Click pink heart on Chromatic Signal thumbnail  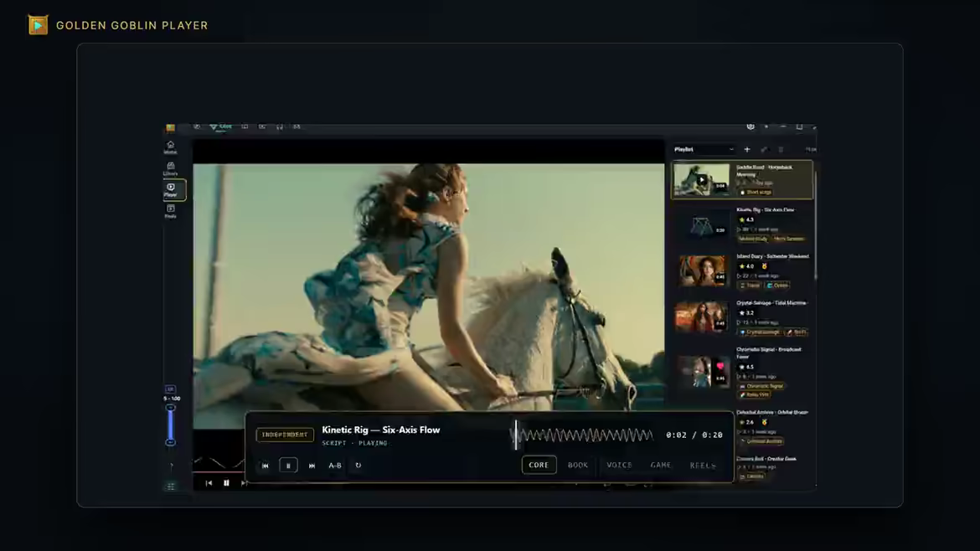pos(720,366)
